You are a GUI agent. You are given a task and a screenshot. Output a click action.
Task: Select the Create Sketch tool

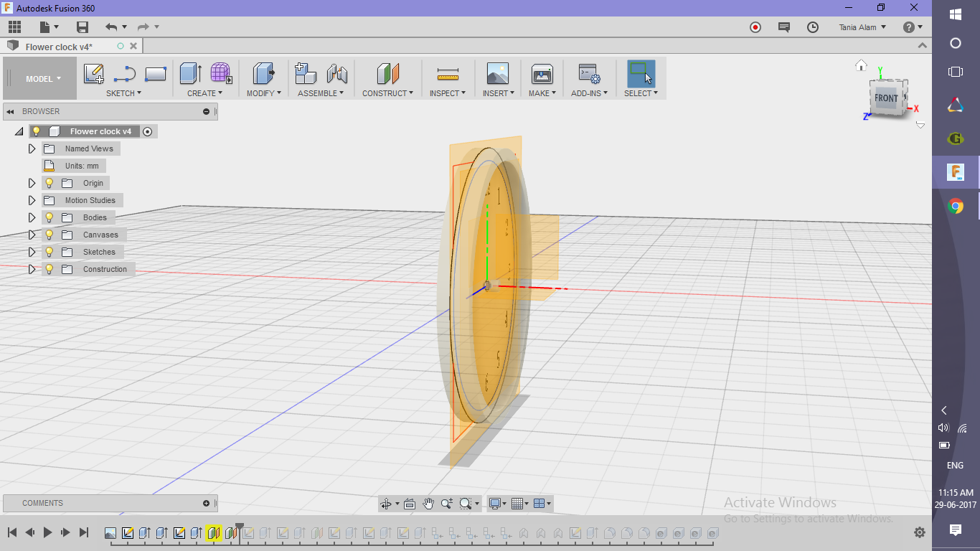(x=94, y=74)
